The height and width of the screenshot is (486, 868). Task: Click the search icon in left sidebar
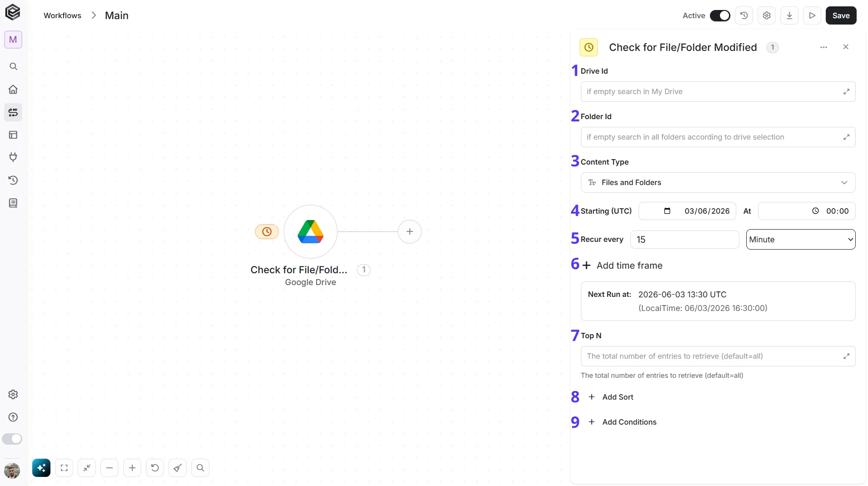[13, 66]
